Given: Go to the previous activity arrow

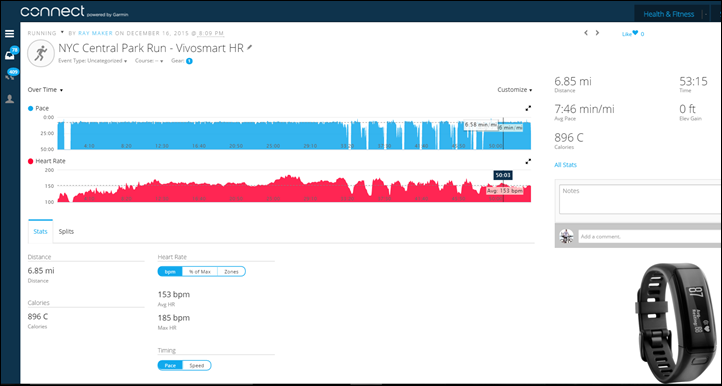Looking at the screenshot, I should [586, 33].
